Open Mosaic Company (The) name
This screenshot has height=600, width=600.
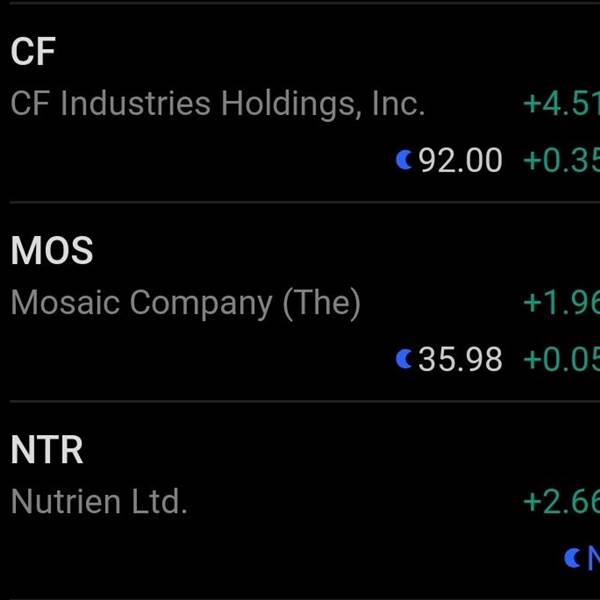pos(185,303)
